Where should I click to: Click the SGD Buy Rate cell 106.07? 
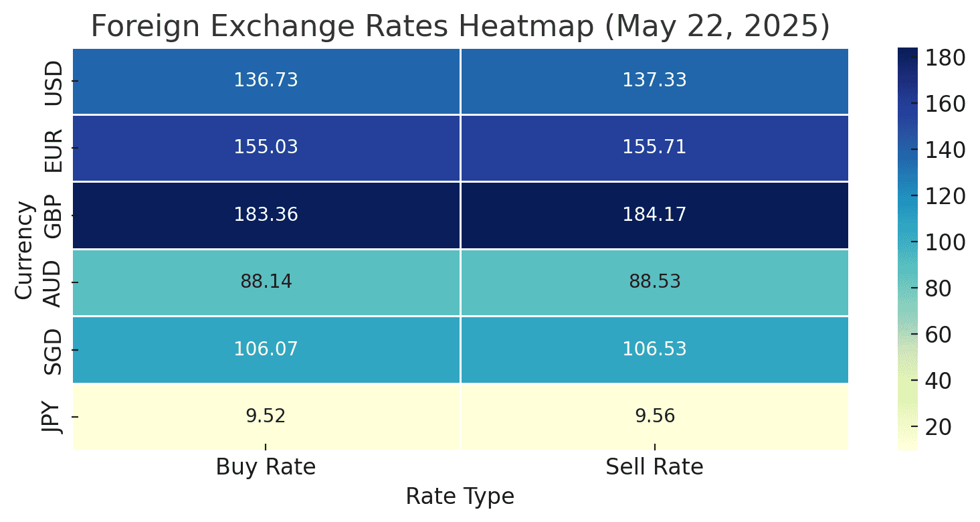pos(266,349)
